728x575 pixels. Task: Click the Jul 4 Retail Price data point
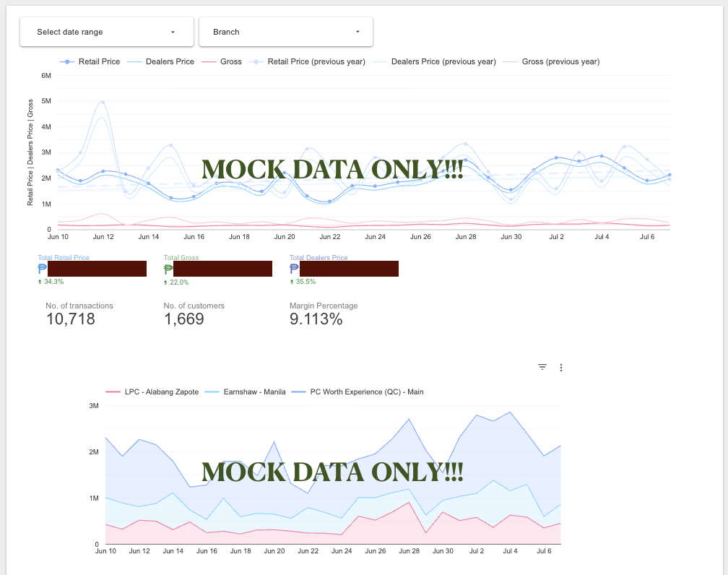pos(602,156)
